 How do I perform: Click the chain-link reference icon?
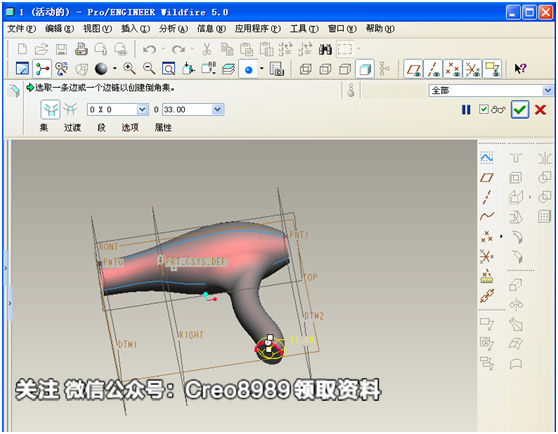point(486,296)
